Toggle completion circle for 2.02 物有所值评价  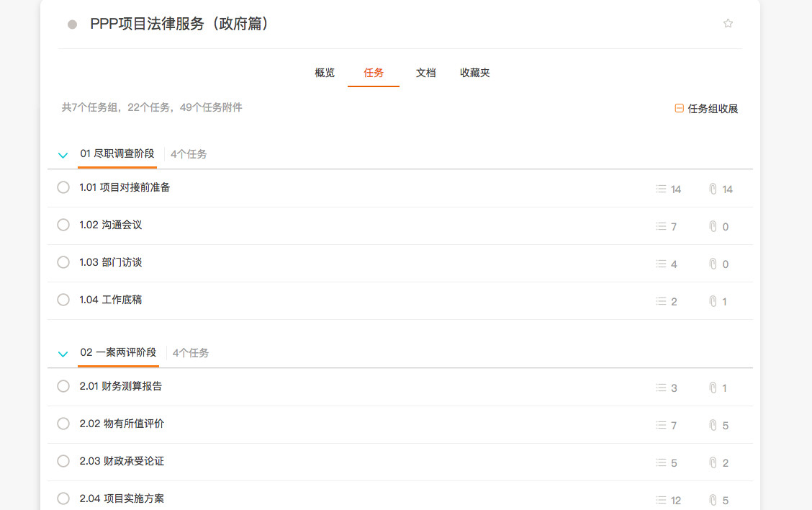(x=63, y=424)
